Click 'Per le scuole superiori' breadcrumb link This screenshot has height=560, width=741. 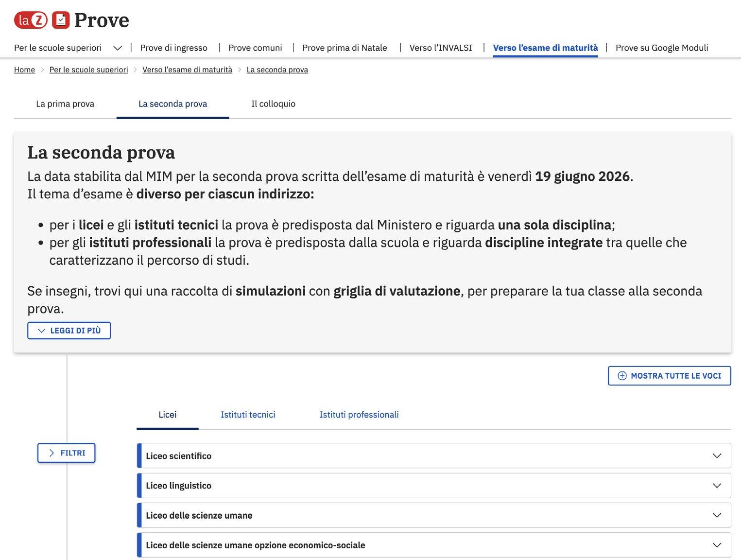pos(89,70)
